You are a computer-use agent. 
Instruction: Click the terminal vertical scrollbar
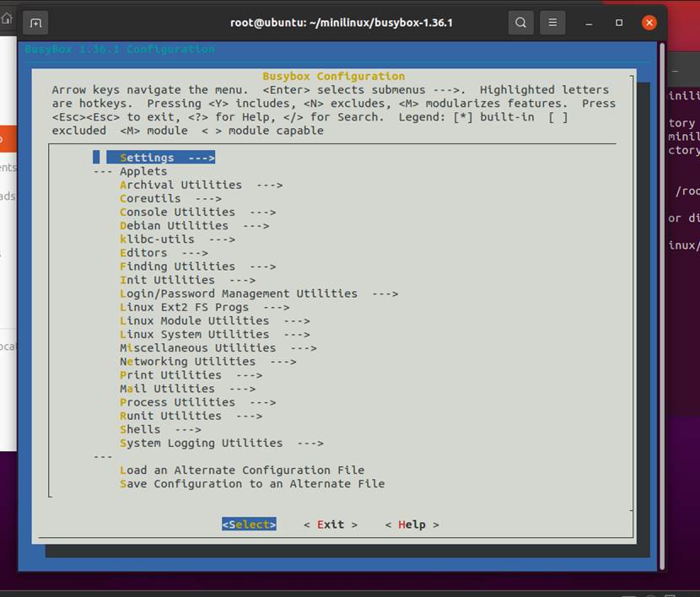coord(662,307)
